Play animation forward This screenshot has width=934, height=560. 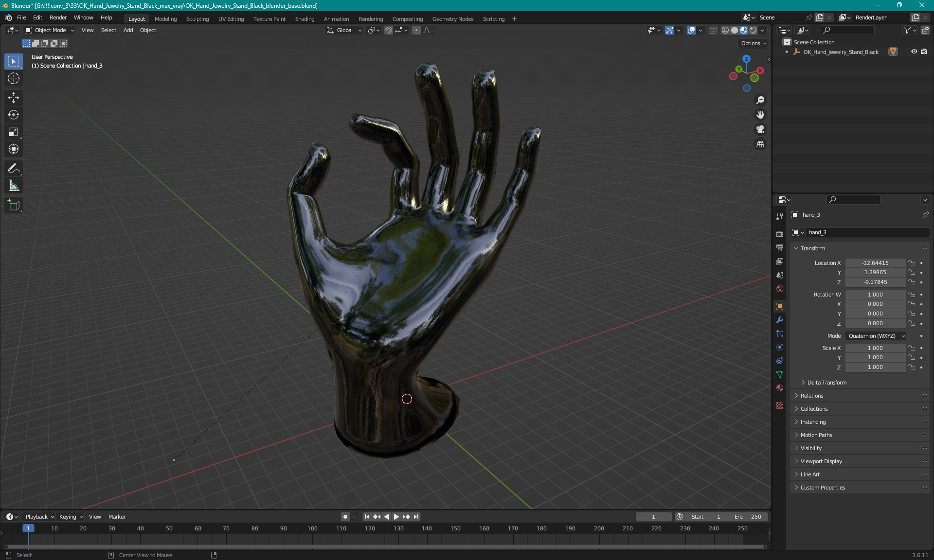[x=396, y=517]
